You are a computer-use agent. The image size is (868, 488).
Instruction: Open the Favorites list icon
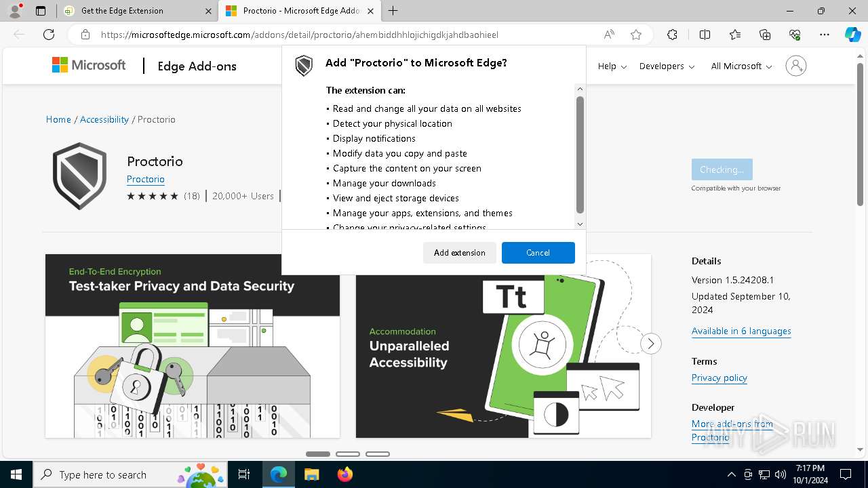point(735,35)
